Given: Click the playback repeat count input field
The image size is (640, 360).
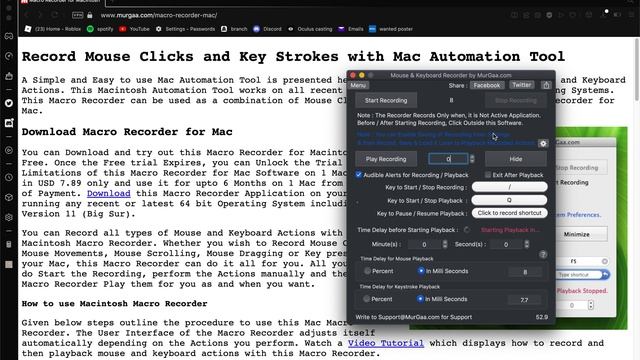Looking at the screenshot, I should [448, 159].
